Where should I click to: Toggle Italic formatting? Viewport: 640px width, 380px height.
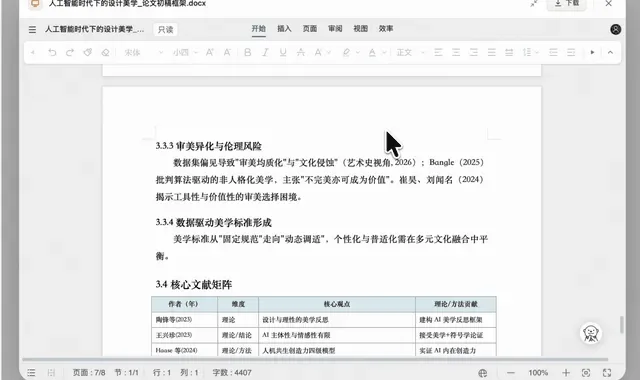(x=265, y=52)
